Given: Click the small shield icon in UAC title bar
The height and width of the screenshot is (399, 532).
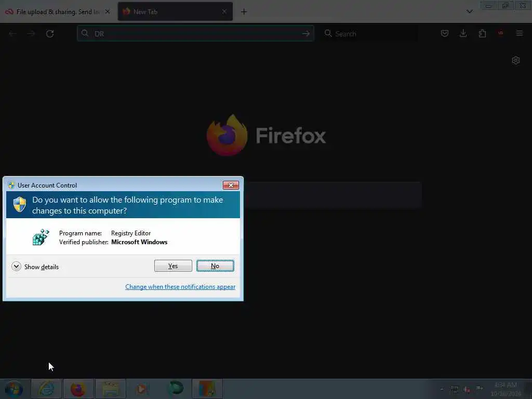Looking at the screenshot, I should (11, 185).
